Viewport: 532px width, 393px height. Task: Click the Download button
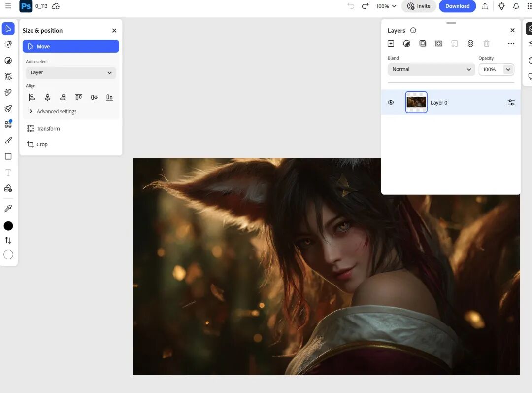[457, 6]
